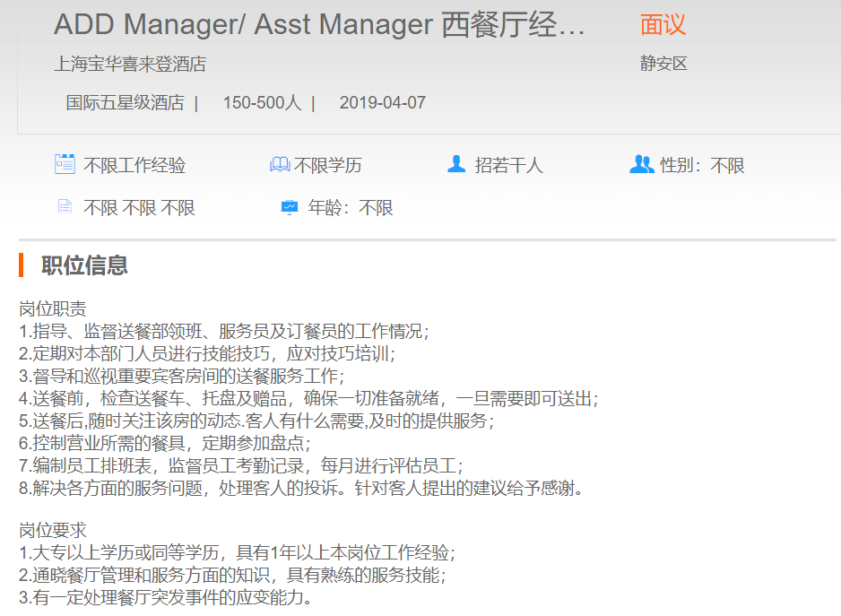Select the 静安区 district label
841x616 pixels.
pyautogui.click(x=663, y=65)
